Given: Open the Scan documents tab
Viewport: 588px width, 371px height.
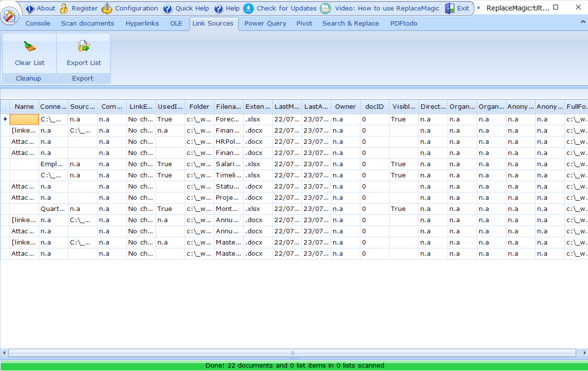Looking at the screenshot, I should pos(87,23).
